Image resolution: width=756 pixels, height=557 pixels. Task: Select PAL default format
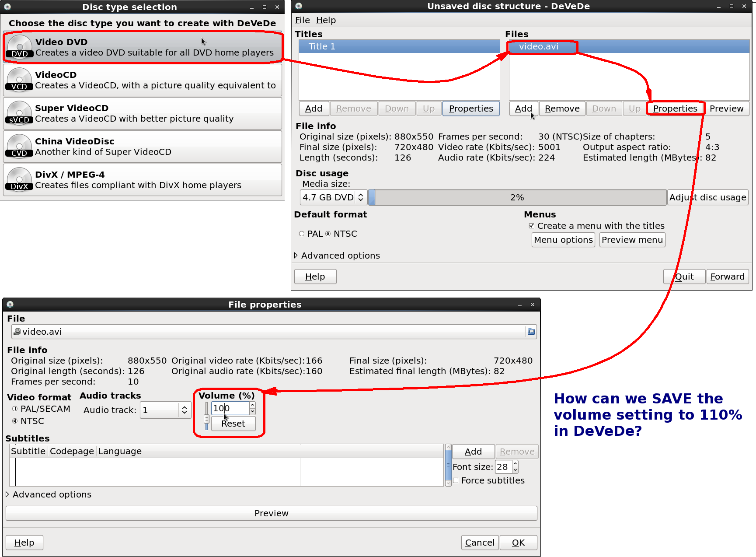point(302,234)
